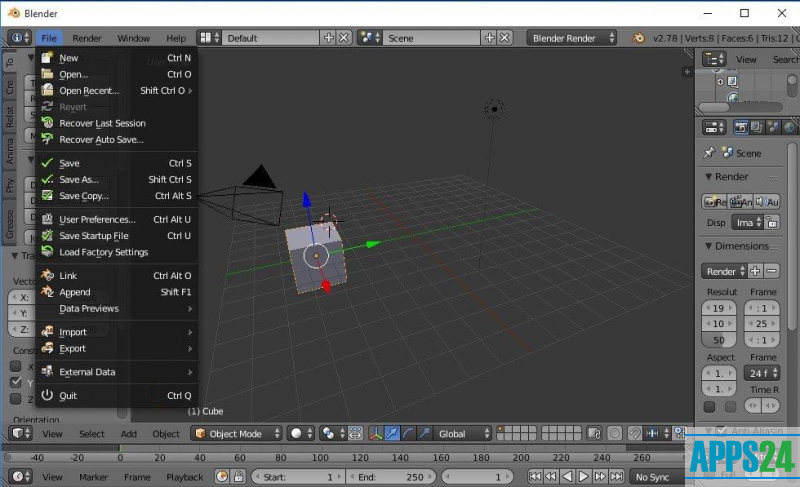Open the pivot point selector
Image resolution: width=800 pixels, height=487 pixels.
tap(333, 433)
